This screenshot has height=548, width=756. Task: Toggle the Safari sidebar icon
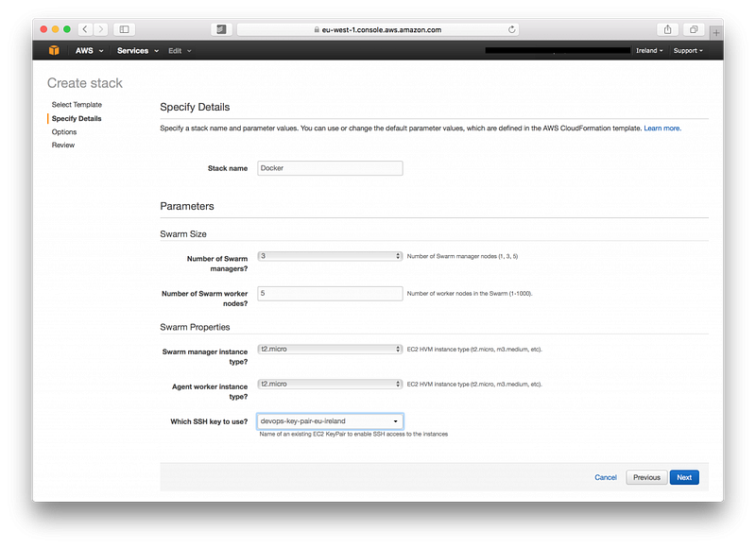pos(125,29)
